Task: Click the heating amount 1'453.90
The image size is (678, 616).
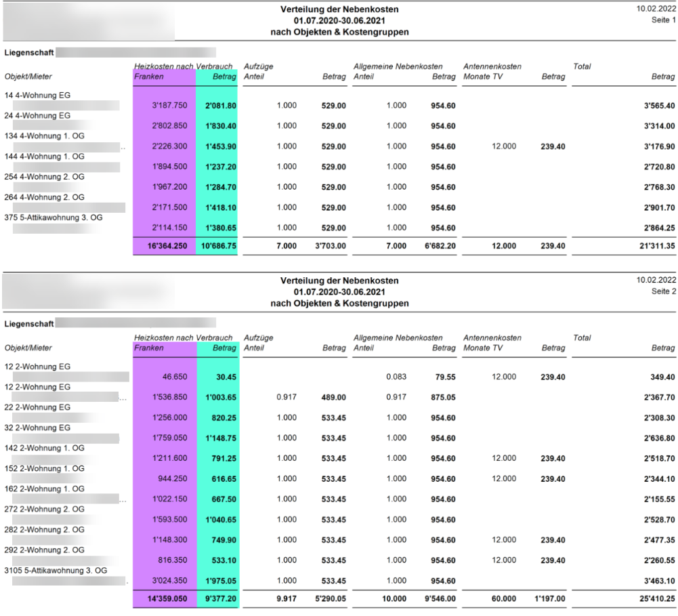Action: (221, 146)
